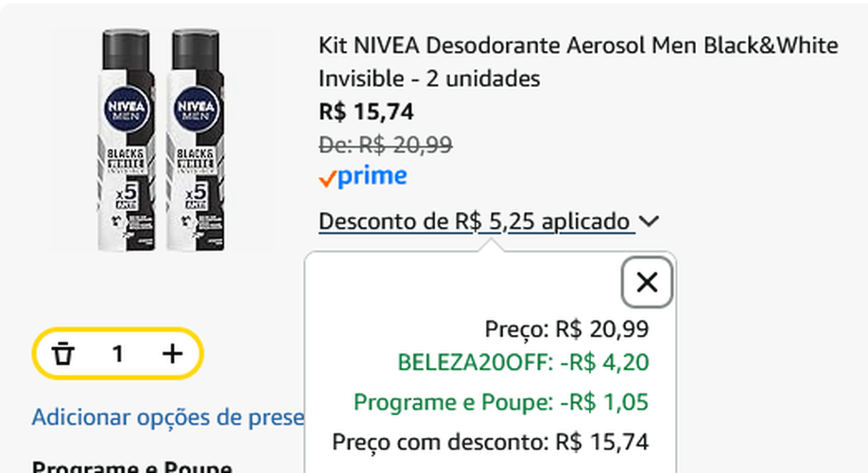Screen dimensions: 868x473
Task: Increase quantity with the plus icon
Action: (172, 354)
